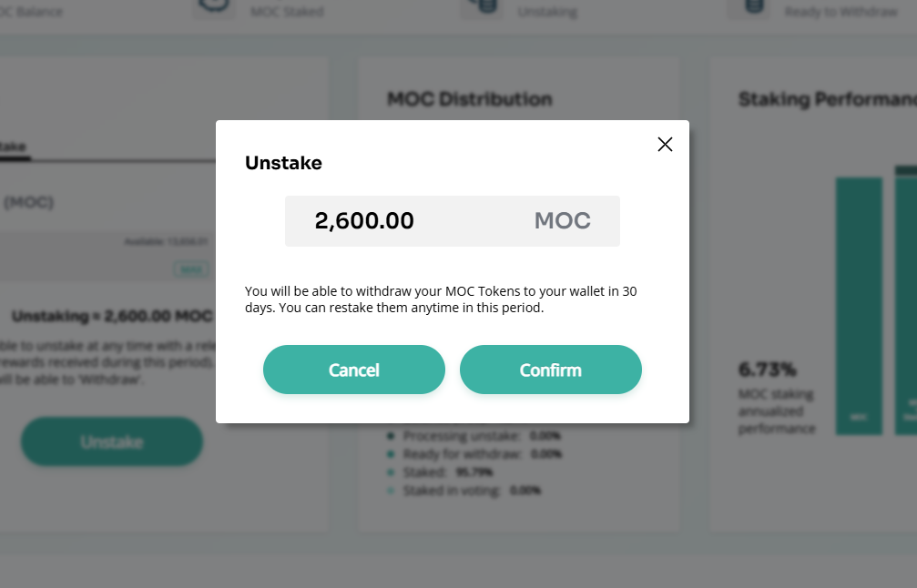This screenshot has height=588, width=917.
Task: Cancel the unstake dialog
Action: [353, 370]
